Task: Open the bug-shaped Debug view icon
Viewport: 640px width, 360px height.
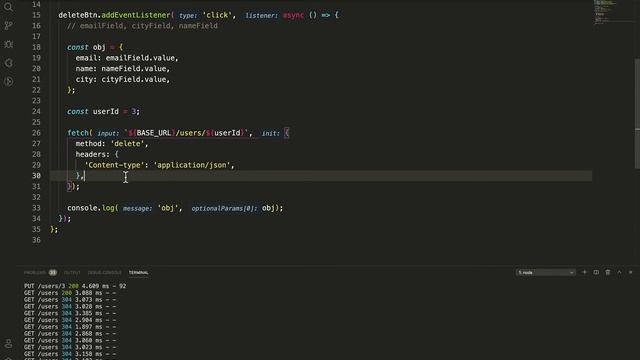Action: point(8,44)
